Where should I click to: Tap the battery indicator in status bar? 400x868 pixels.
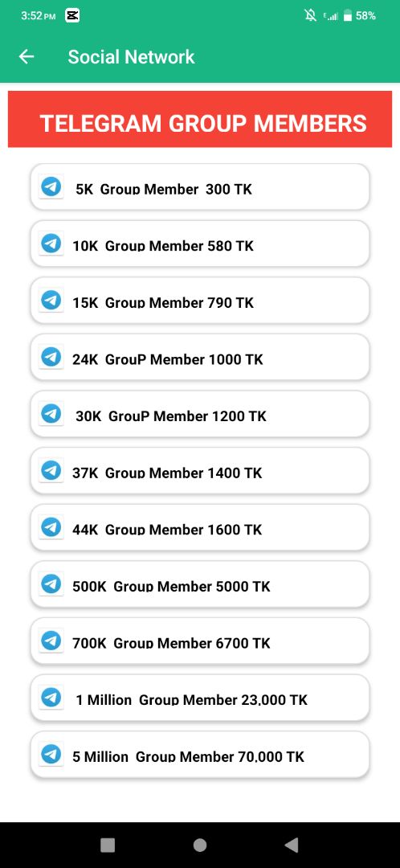[348, 15]
